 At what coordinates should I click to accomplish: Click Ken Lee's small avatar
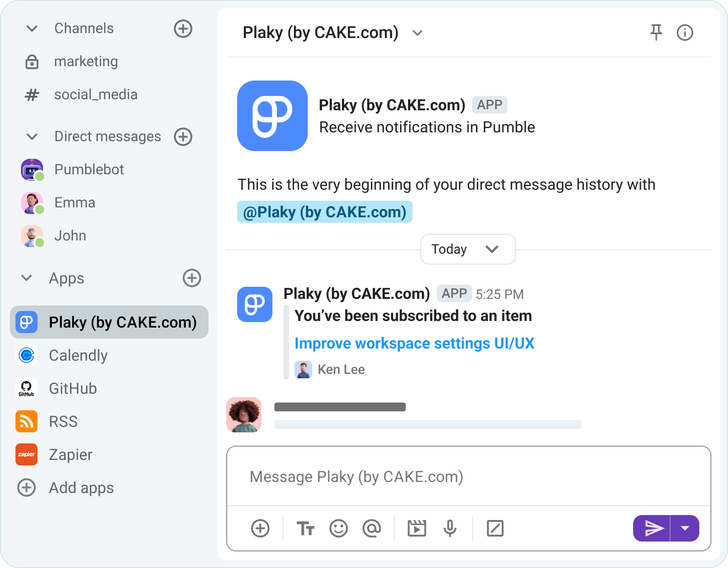click(x=303, y=369)
